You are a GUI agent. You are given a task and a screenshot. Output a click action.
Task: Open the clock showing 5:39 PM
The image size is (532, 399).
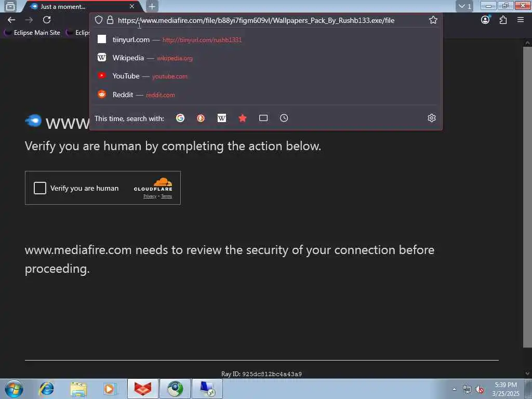[506, 389]
